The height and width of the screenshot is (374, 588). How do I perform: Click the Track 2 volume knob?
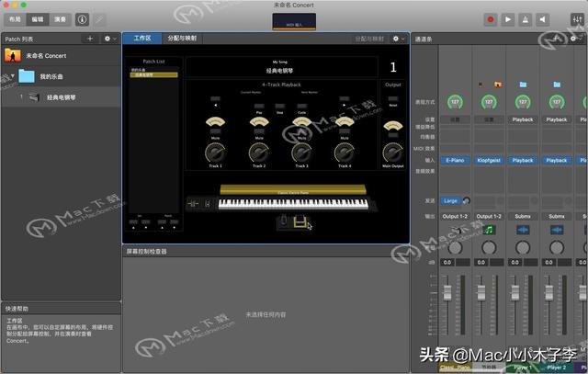point(259,153)
